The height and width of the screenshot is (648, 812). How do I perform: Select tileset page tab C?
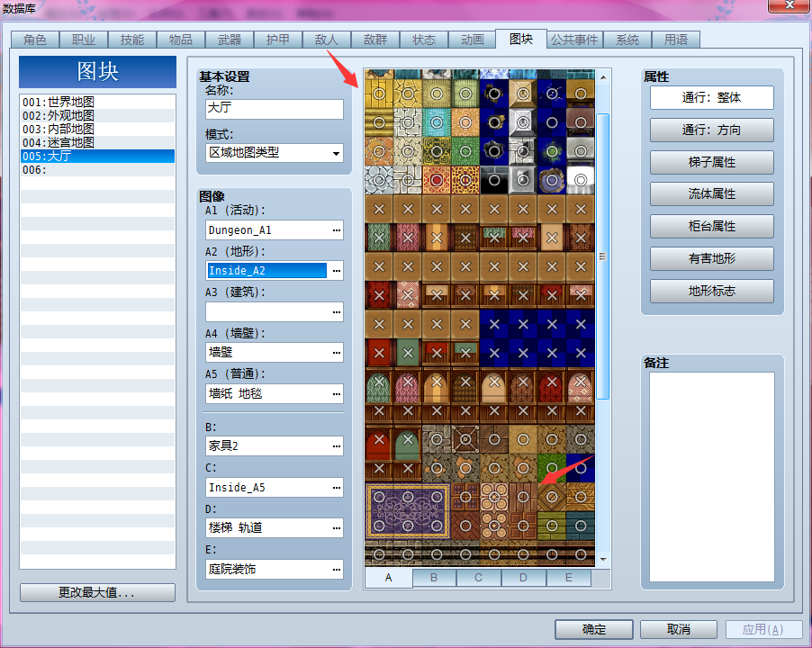[479, 578]
